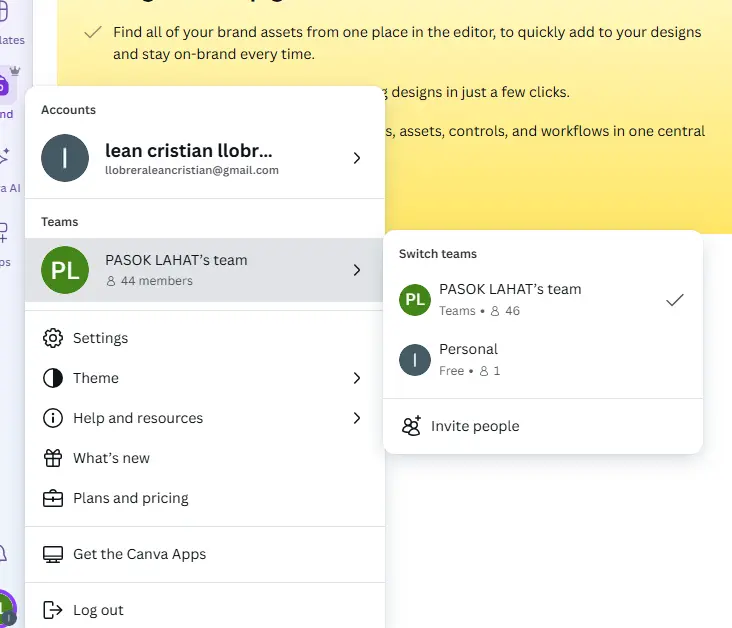Image resolution: width=732 pixels, height=628 pixels.
Task: Click the Settings gear icon
Action: click(53, 338)
